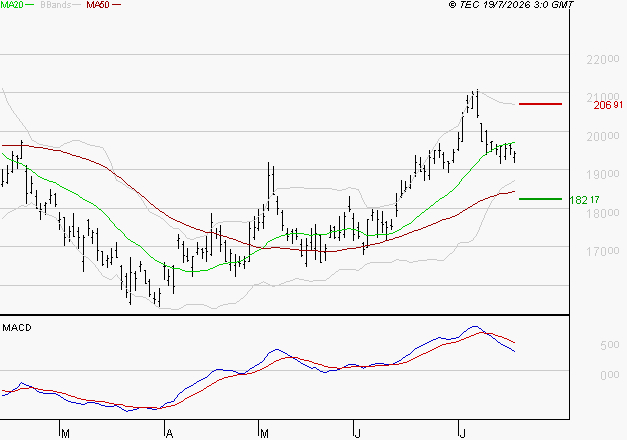
Task: Click the 220.00 price axis label
Action: 603,60
